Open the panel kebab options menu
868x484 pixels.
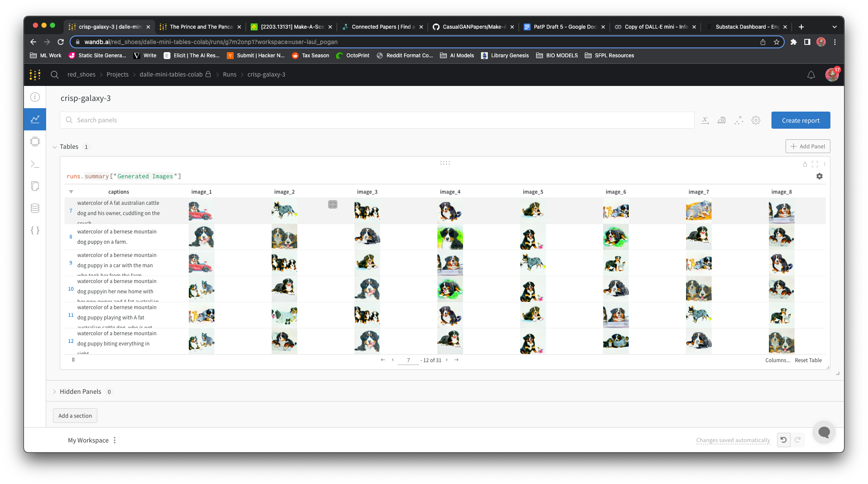coord(824,164)
